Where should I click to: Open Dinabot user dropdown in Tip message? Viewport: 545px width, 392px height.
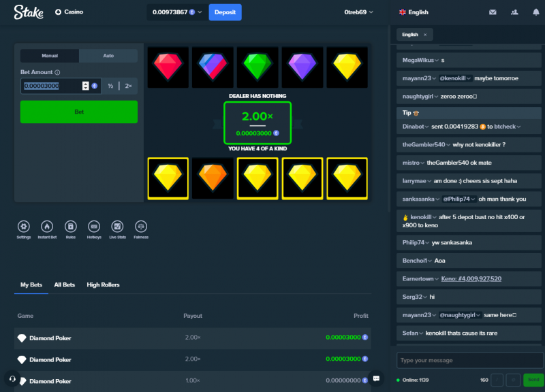416,127
